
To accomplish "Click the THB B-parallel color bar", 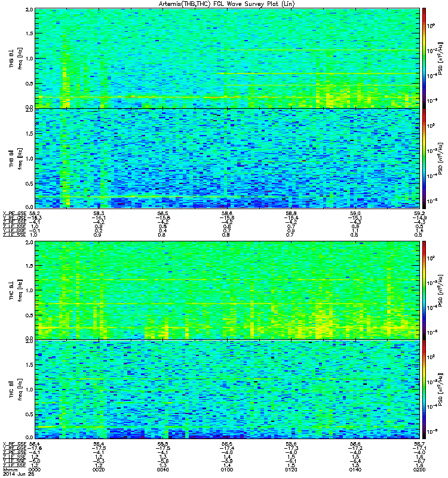I will pos(424,158).
